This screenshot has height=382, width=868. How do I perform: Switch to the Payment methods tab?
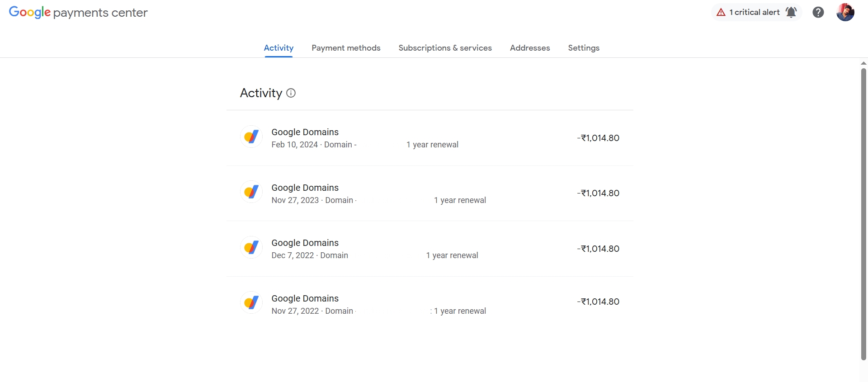[x=346, y=48]
